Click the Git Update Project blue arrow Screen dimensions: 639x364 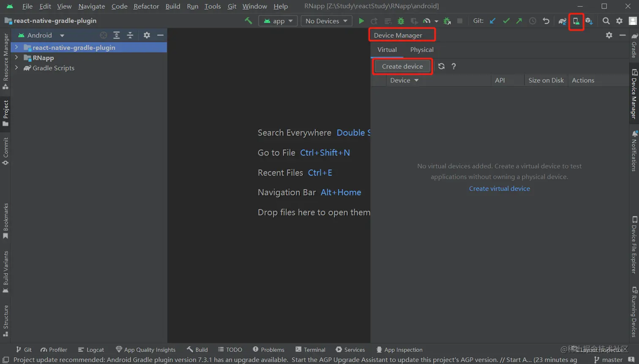493,21
